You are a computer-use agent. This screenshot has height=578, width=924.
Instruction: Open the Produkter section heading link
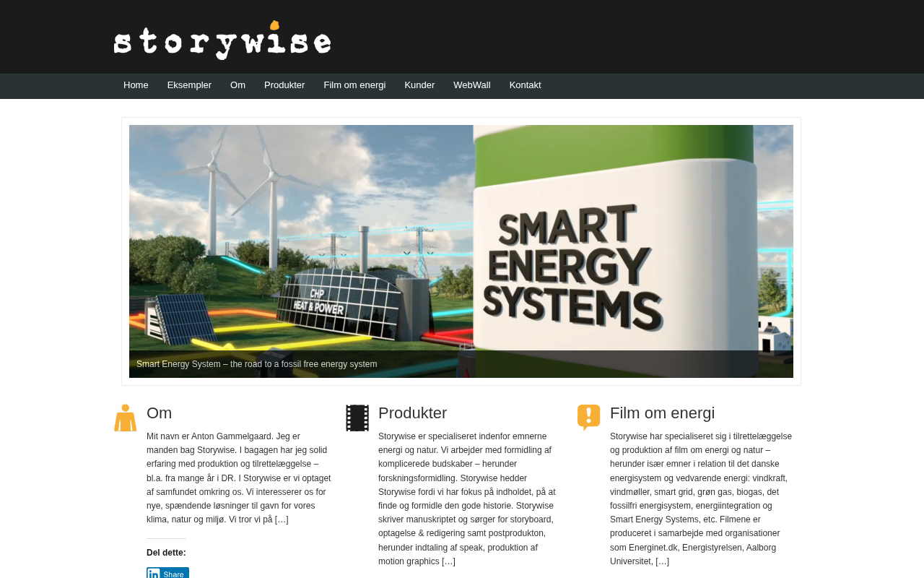[x=413, y=413]
